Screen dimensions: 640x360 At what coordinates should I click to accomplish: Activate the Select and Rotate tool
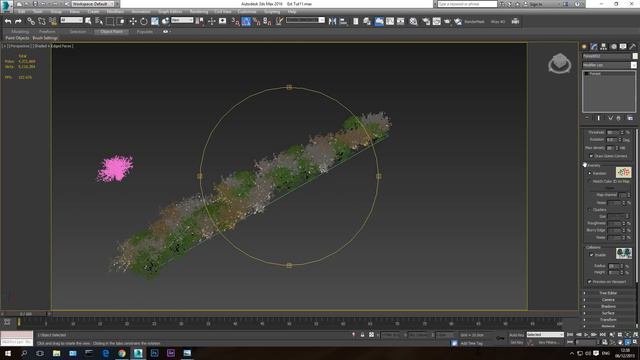(x=144, y=21)
